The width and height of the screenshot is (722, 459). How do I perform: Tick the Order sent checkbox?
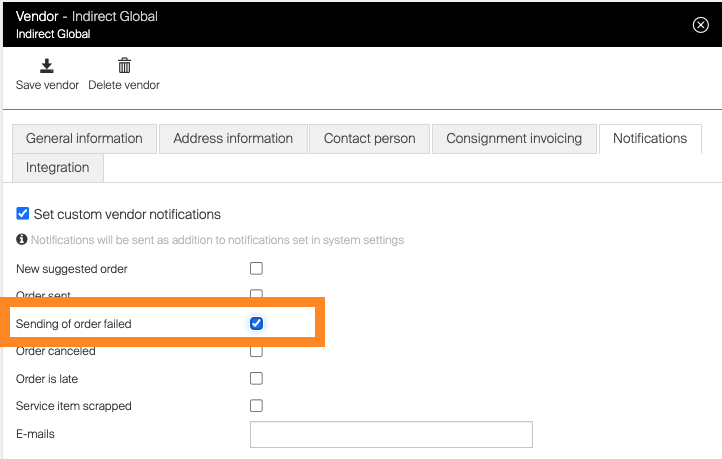(x=256, y=295)
